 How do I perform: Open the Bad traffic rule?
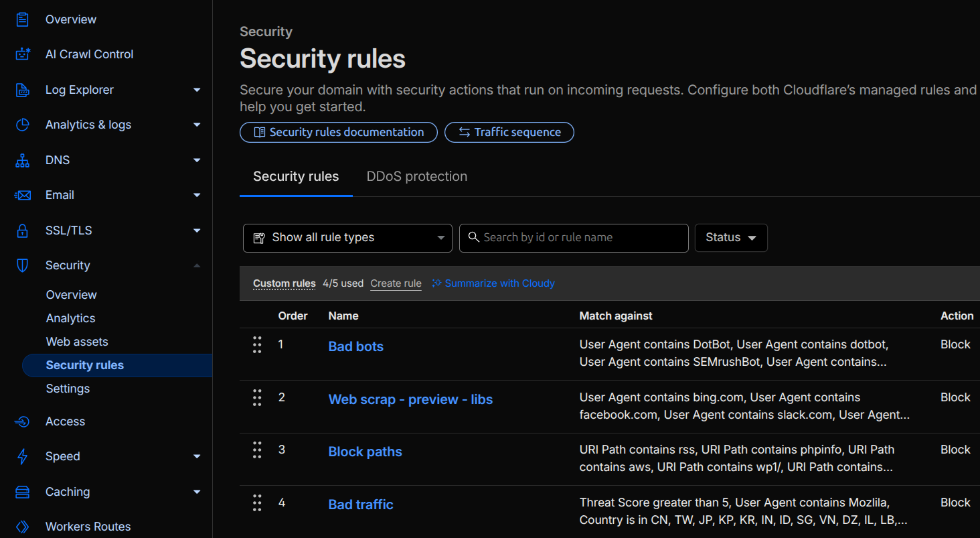(361, 505)
